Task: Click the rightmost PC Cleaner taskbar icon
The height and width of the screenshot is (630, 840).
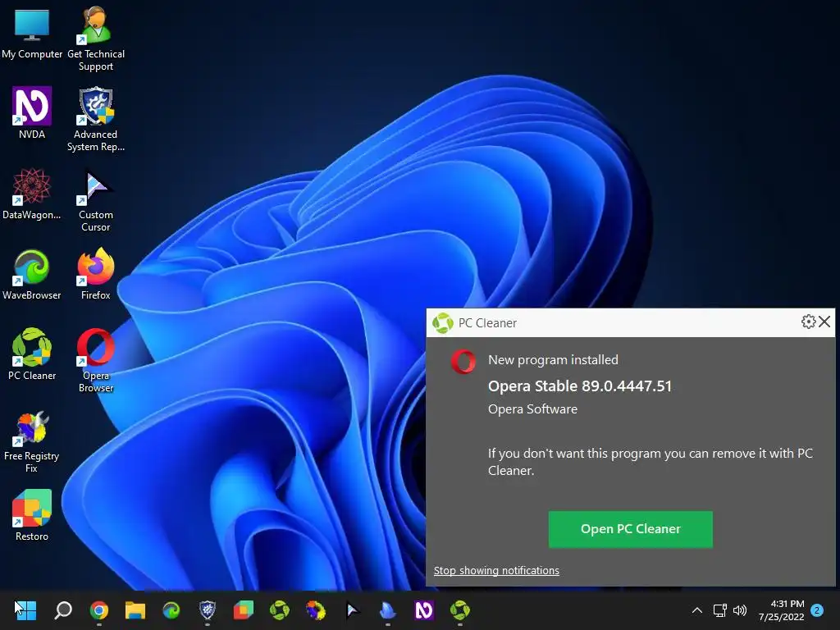Action: pyautogui.click(x=459, y=610)
